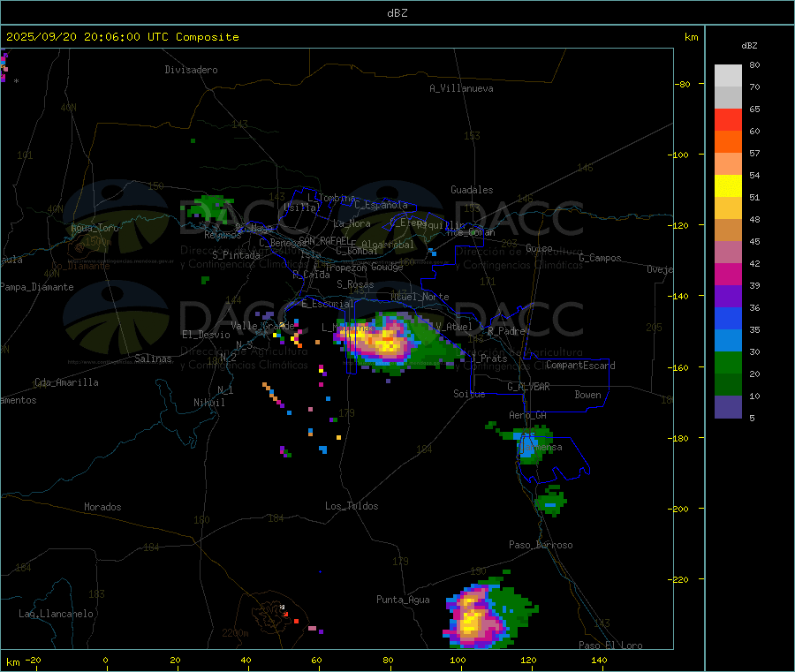795x672 pixels.
Task: Click the '0' tick on the bottom axis
Action: click(105, 660)
